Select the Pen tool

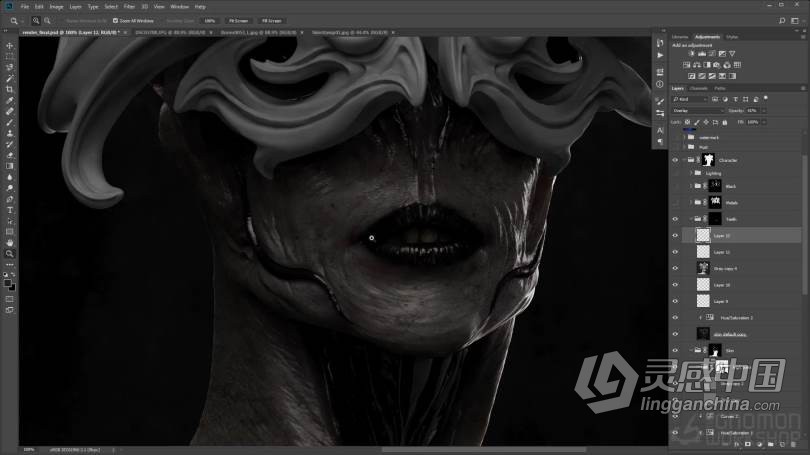point(9,199)
